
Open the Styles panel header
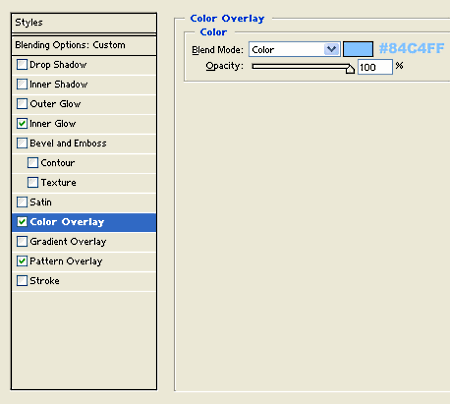click(84, 23)
